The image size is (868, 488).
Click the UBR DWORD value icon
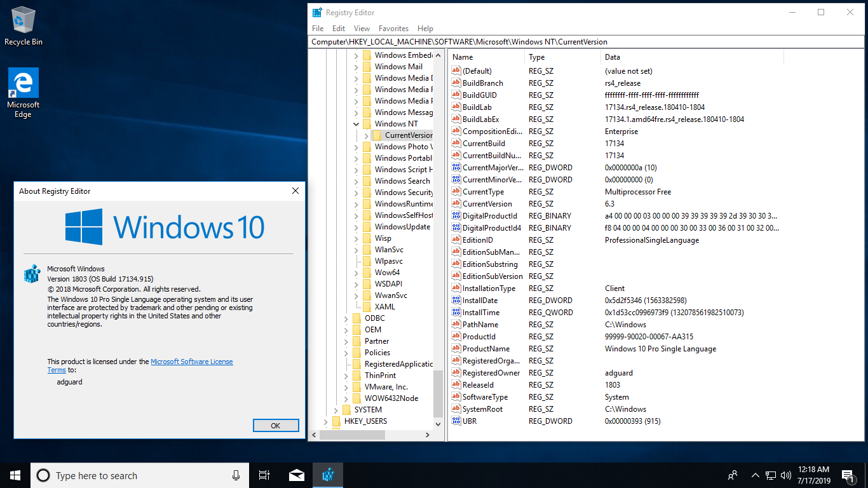coord(456,421)
